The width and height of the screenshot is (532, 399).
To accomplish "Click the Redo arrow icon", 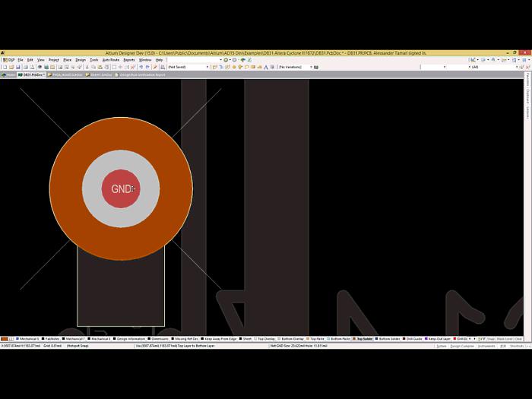I will tap(147, 67).
